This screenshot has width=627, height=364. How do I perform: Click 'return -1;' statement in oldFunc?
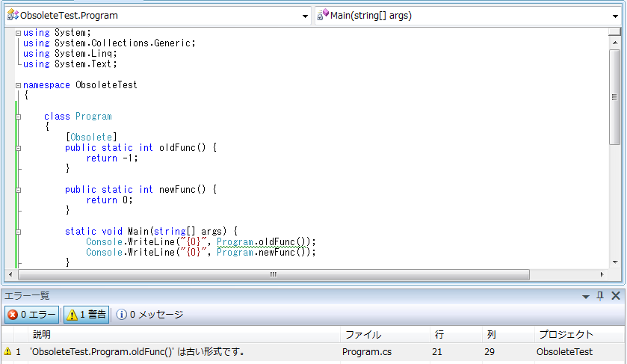point(112,158)
